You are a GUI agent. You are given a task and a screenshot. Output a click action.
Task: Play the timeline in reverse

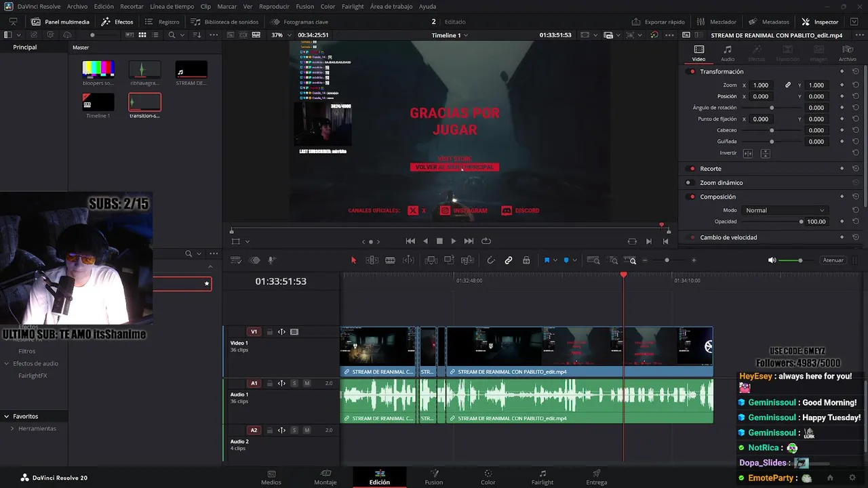point(425,241)
